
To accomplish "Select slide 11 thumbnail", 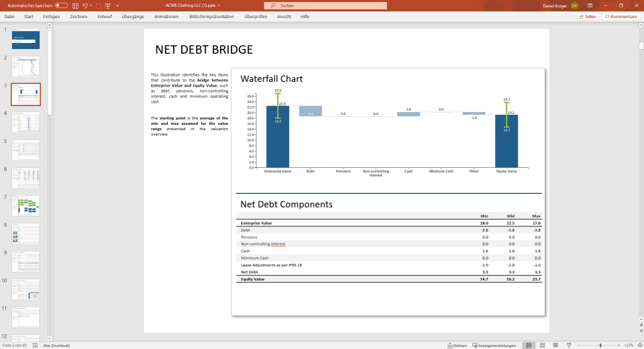I will (26, 317).
